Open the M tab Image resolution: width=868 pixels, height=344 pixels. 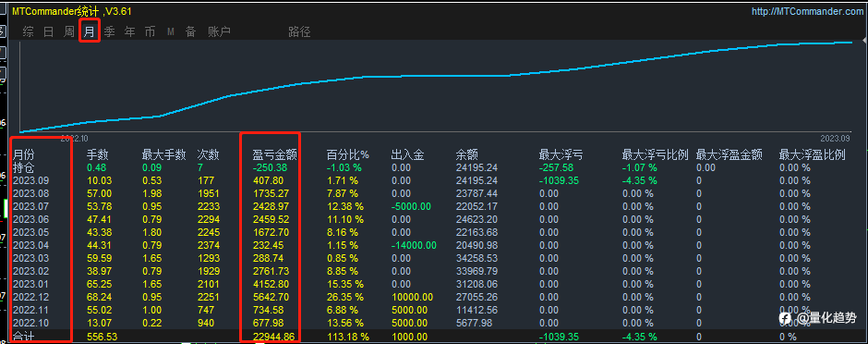(171, 32)
